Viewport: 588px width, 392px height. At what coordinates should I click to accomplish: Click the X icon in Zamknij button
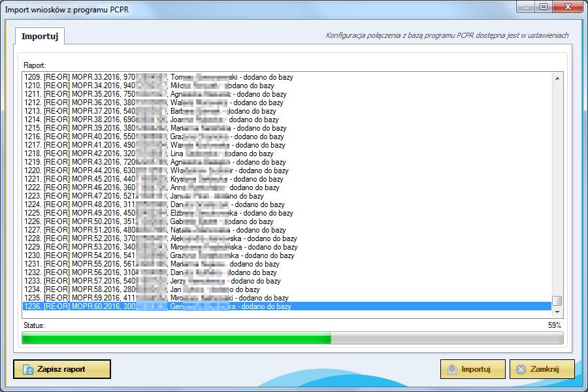(x=521, y=370)
